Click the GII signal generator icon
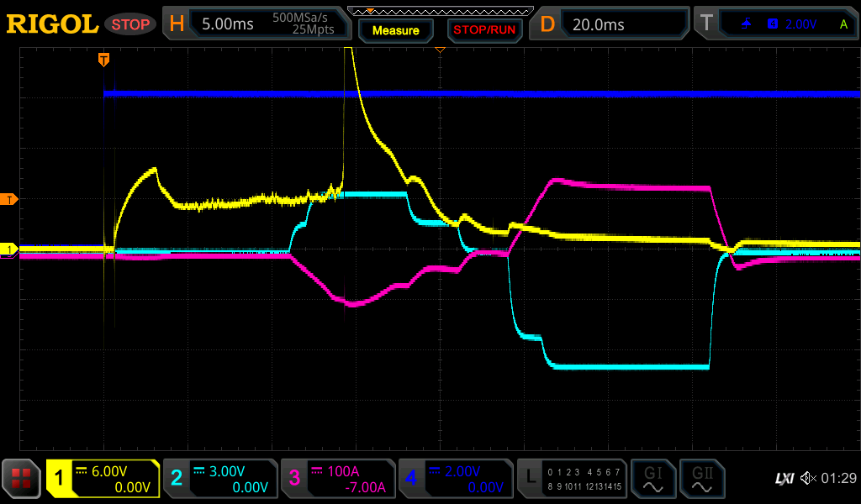The height and width of the screenshot is (504, 861). [x=702, y=479]
